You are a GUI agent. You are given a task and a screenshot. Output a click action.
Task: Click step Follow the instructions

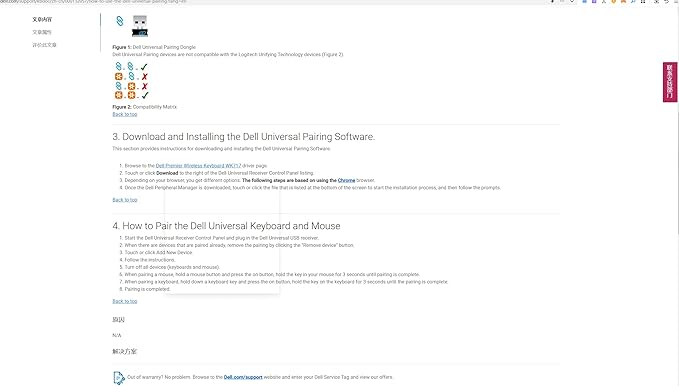tap(150, 260)
